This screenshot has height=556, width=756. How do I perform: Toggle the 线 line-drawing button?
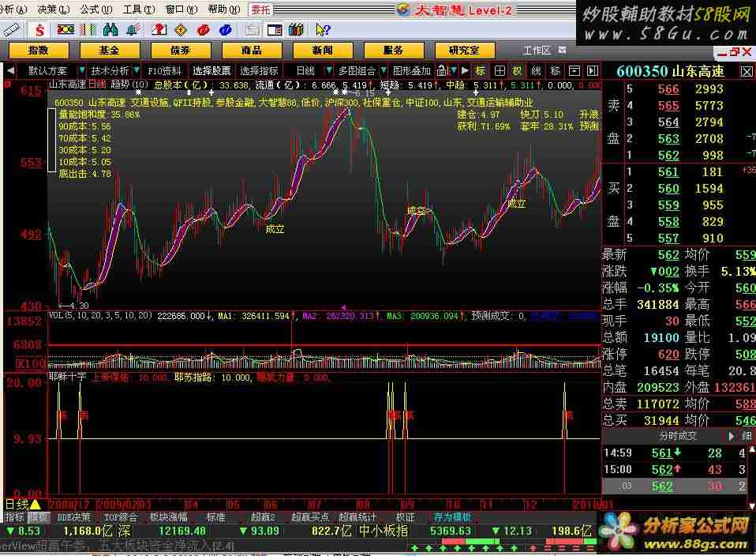[x=536, y=71]
